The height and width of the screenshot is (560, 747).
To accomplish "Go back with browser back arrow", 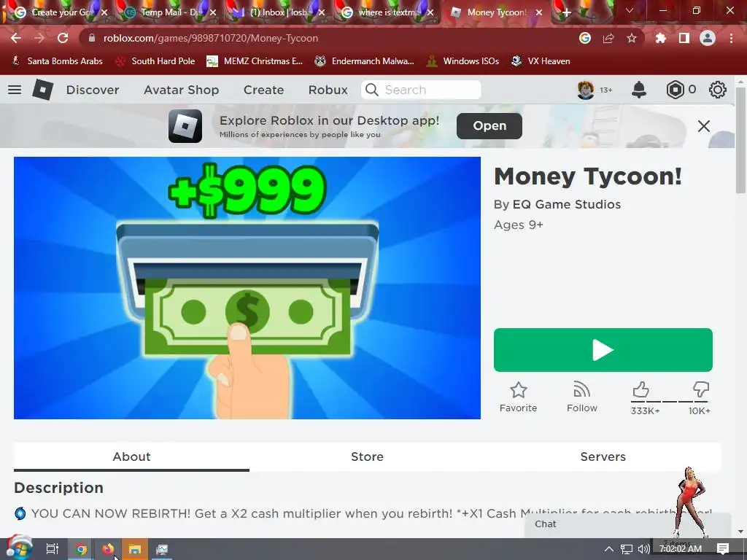I will [x=16, y=38].
